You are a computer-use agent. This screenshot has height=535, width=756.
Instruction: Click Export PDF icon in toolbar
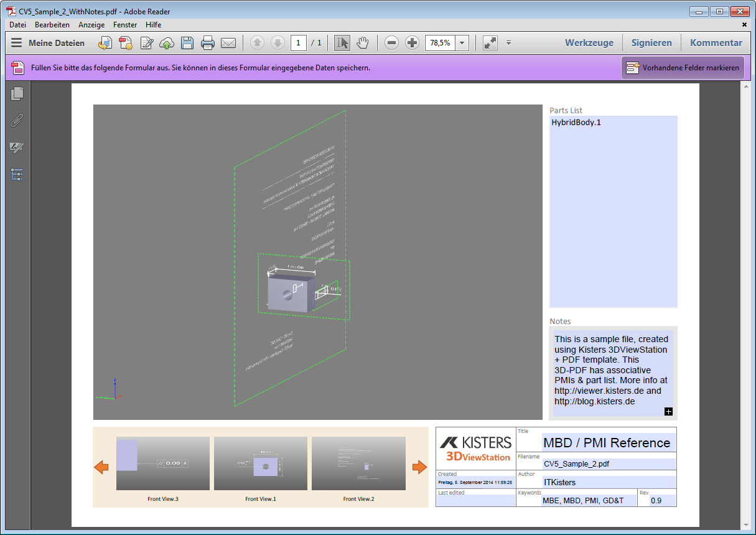click(x=126, y=43)
